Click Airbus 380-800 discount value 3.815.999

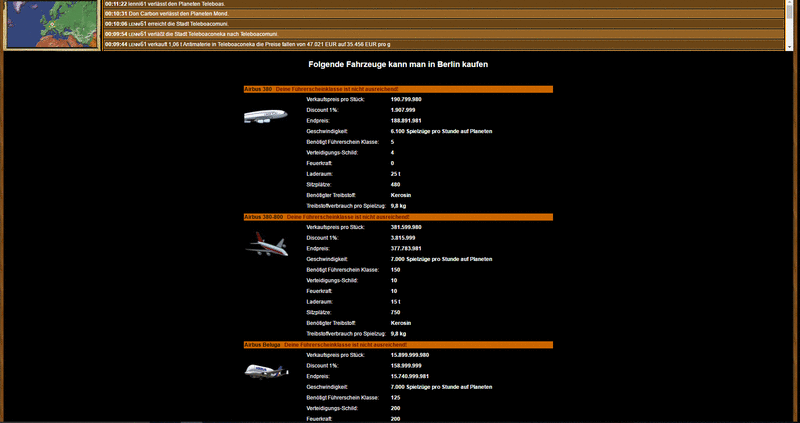click(x=403, y=238)
